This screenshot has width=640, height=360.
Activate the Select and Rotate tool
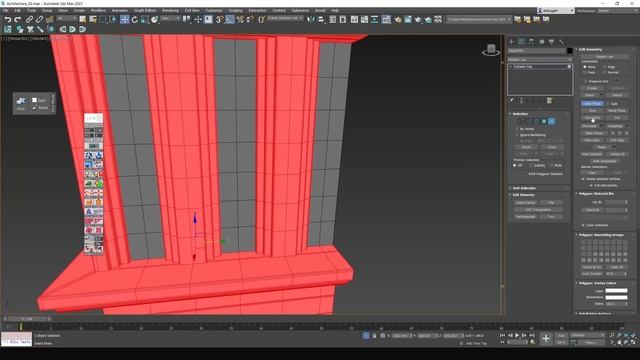click(x=134, y=19)
